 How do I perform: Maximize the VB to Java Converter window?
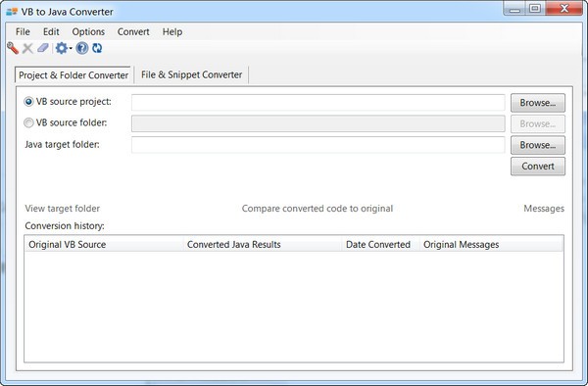(x=535, y=8)
